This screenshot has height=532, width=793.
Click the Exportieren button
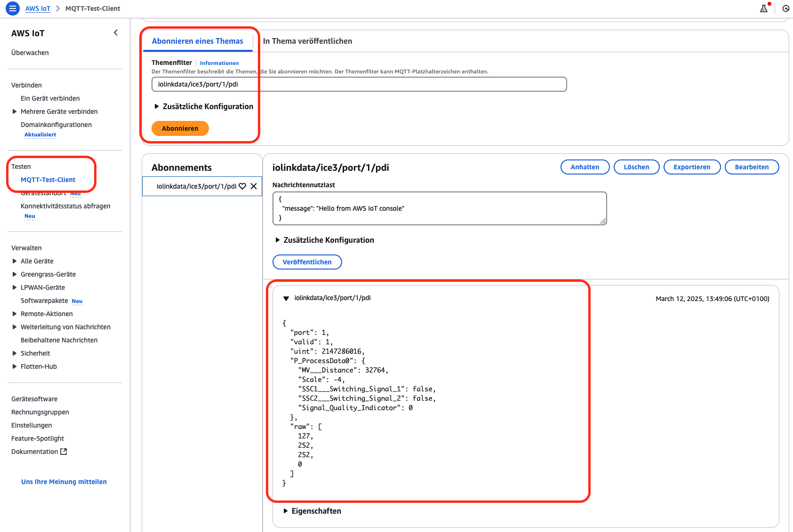click(692, 167)
